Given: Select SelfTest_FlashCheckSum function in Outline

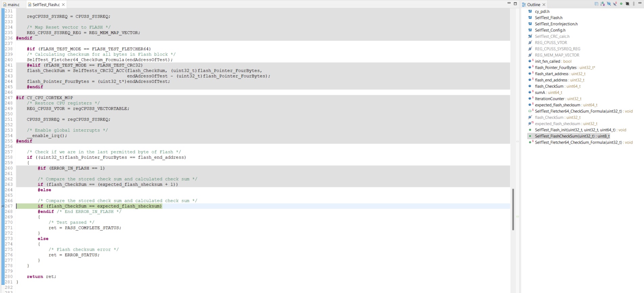Looking at the screenshot, I should pyautogui.click(x=572, y=136).
